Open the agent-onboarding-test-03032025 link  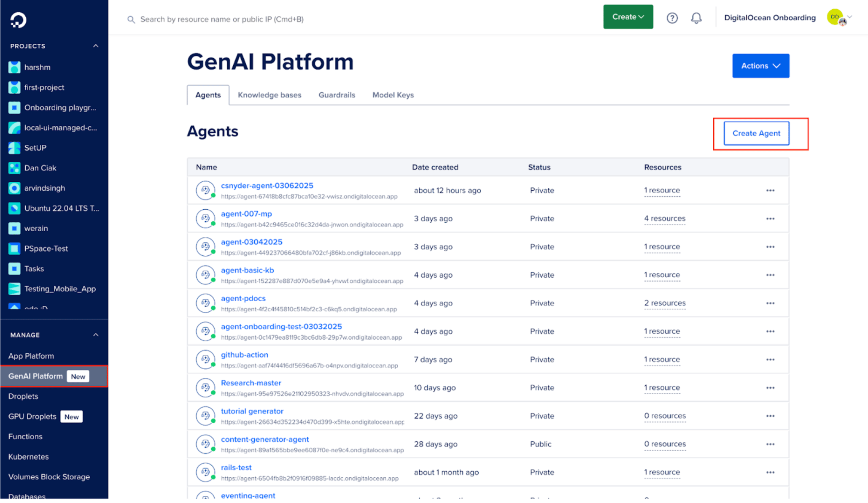(x=281, y=327)
